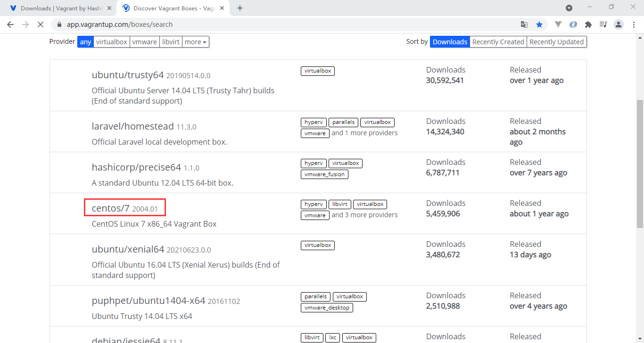Click download count 30,592,541
The width and height of the screenshot is (644, 343).
pyautogui.click(x=445, y=80)
